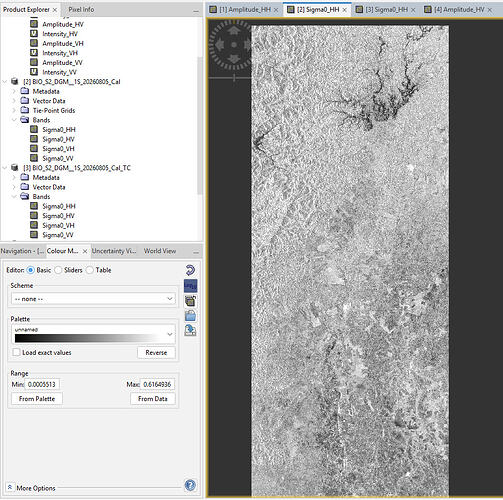The image size is (503, 500).
Task: Select the Basic editor radio button
Action: coord(30,270)
